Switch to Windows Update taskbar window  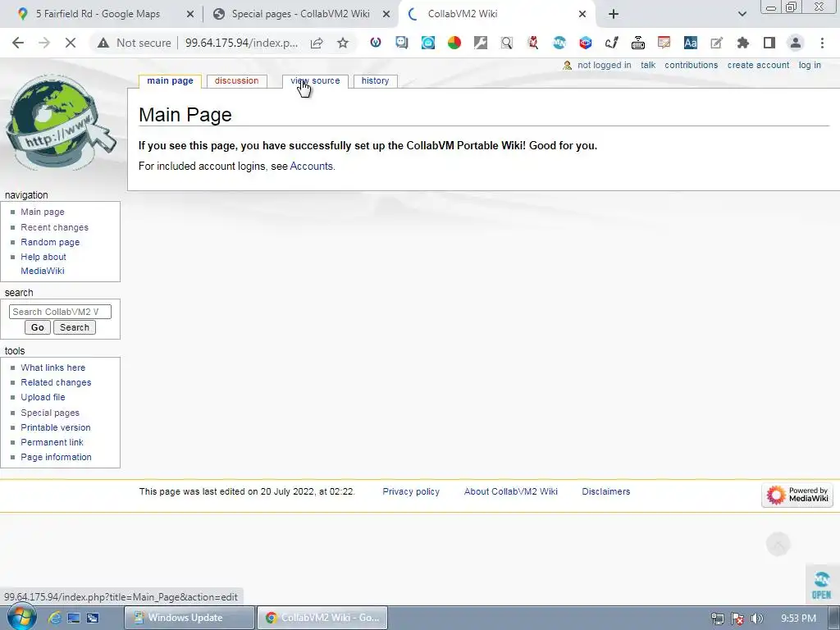tap(189, 618)
